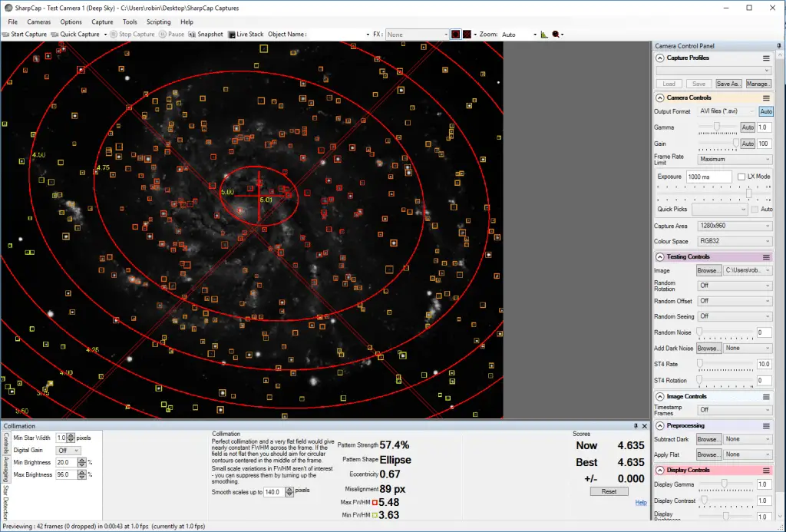Collapse the Testing Controls section
786x532 pixels.
659,256
